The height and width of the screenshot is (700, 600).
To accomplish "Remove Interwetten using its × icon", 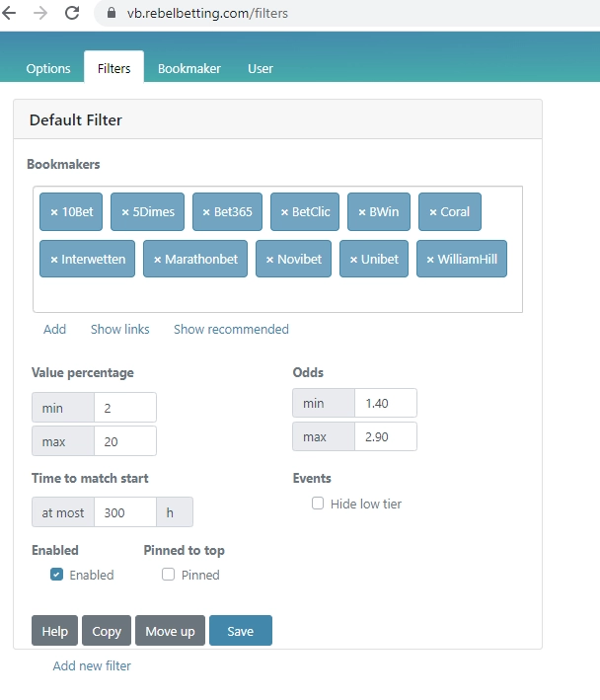I will [54, 260].
